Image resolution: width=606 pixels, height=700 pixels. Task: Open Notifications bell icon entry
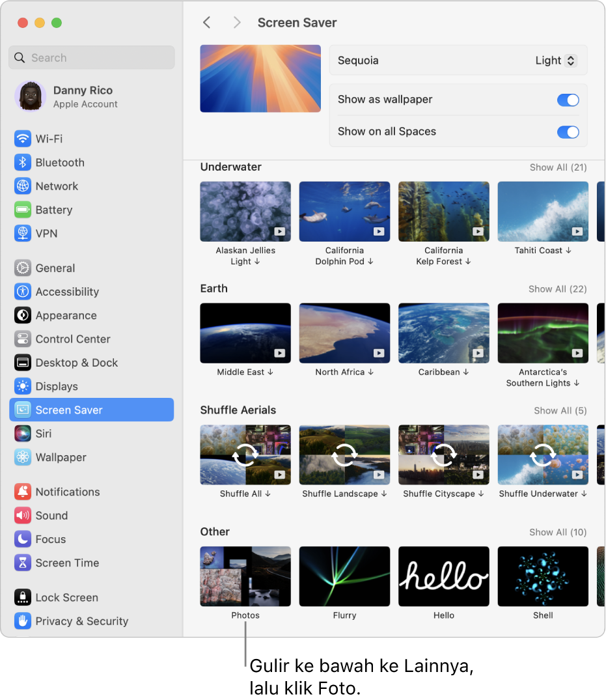point(22,492)
